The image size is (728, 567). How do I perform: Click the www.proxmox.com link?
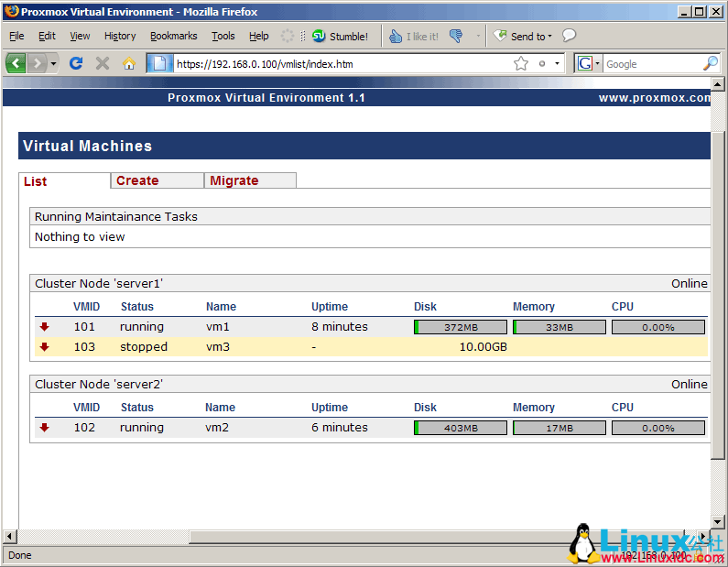click(x=654, y=98)
